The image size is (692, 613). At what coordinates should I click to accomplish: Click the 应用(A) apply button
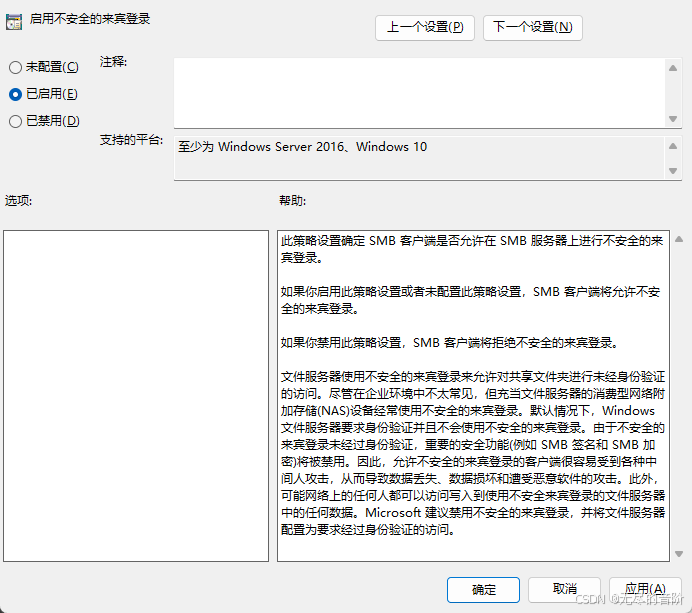(645, 589)
